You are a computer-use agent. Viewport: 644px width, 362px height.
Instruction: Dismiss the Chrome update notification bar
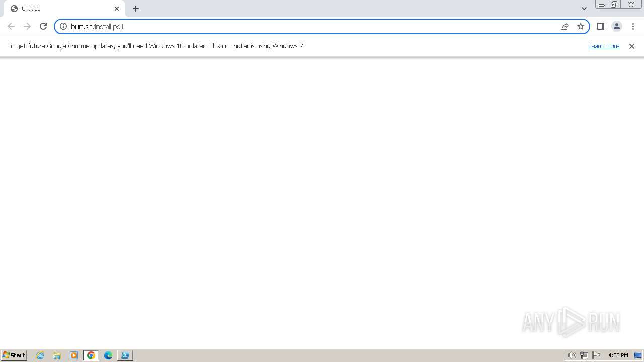click(632, 46)
